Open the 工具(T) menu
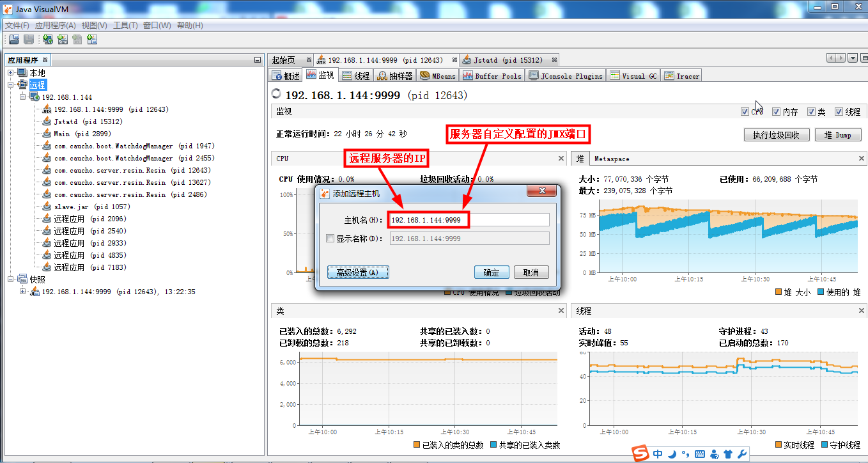The height and width of the screenshot is (463, 868). pos(125,26)
